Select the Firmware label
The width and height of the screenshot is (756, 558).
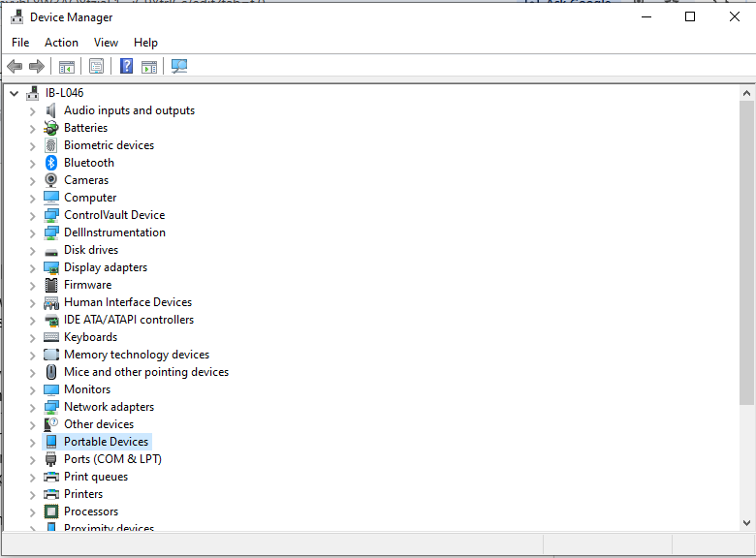(x=88, y=285)
